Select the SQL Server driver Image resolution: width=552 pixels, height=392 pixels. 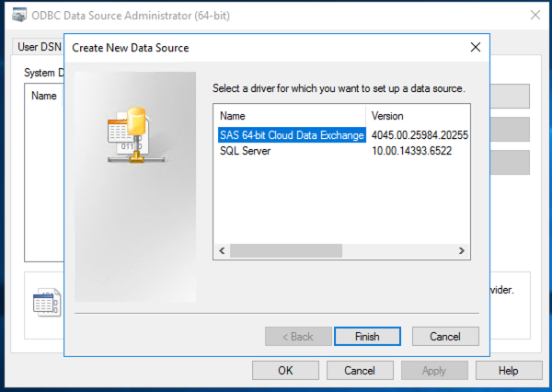pos(246,150)
